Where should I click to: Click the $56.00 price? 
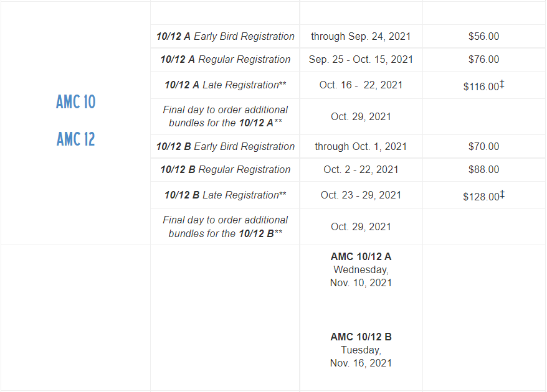click(x=483, y=36)
